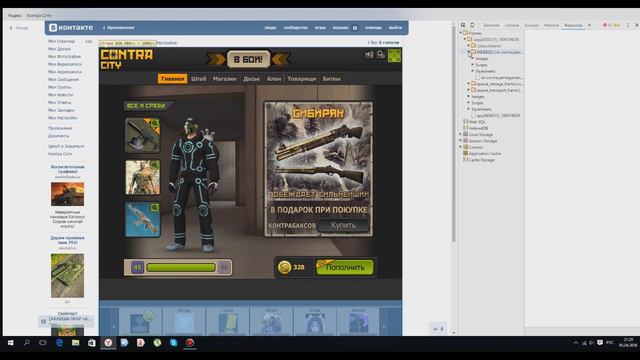Click the green Пополнить button

pyautogui.click(x=345, y=267)
